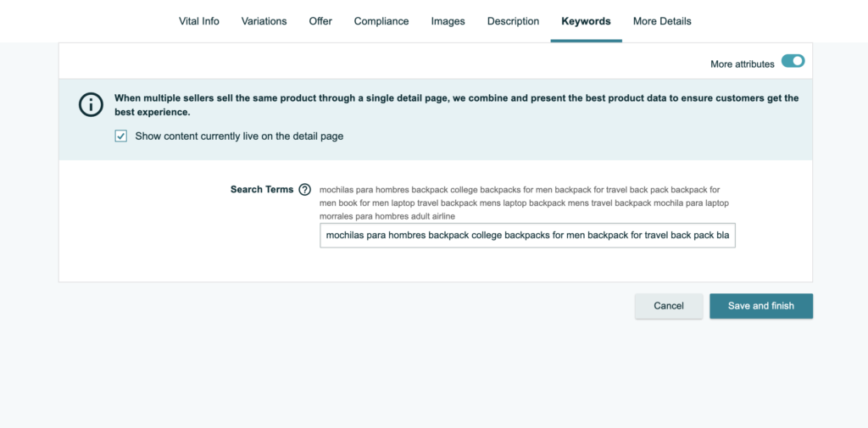Open the Images tab
This screenshot has height=428, width=868.
448,21
